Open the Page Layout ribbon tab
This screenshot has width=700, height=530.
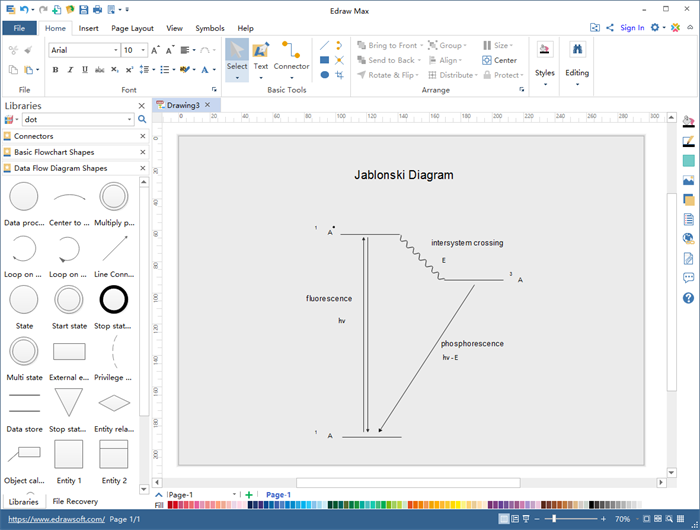pos(132,28)
